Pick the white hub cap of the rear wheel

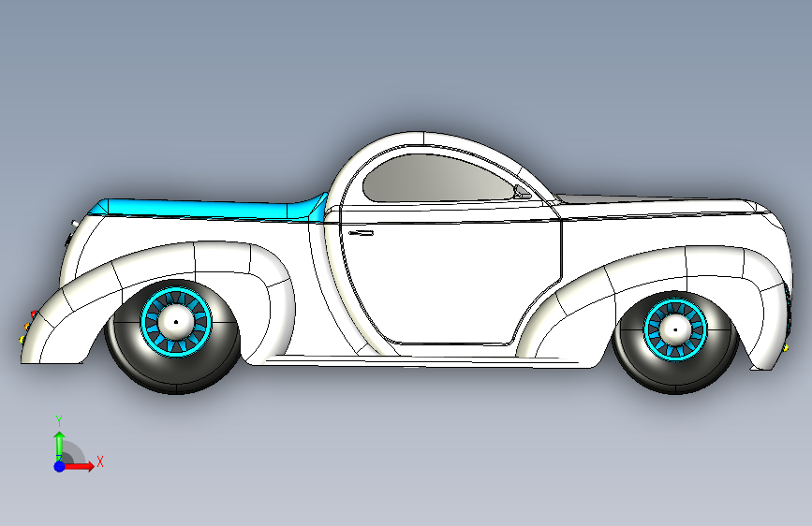click(x=176, y=322)
